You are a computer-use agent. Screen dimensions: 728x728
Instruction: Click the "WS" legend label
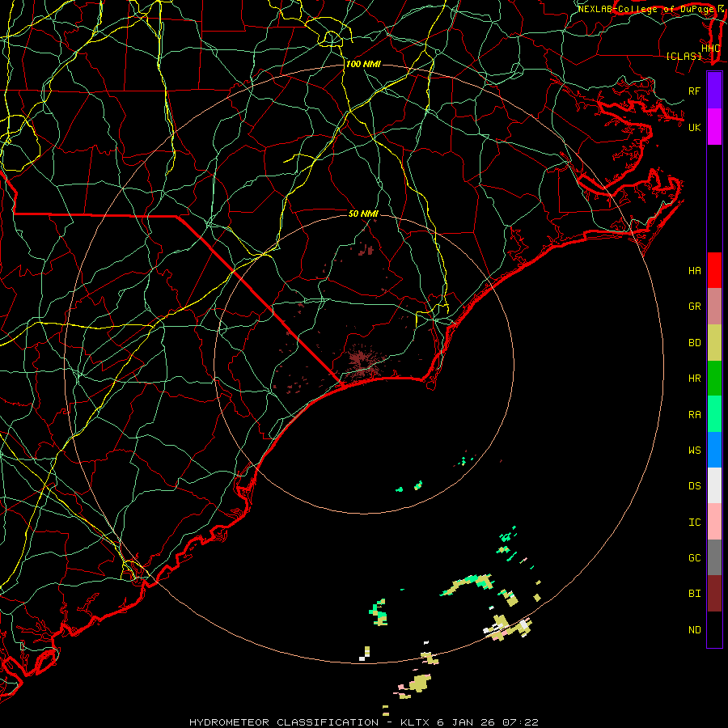[694, 451]
